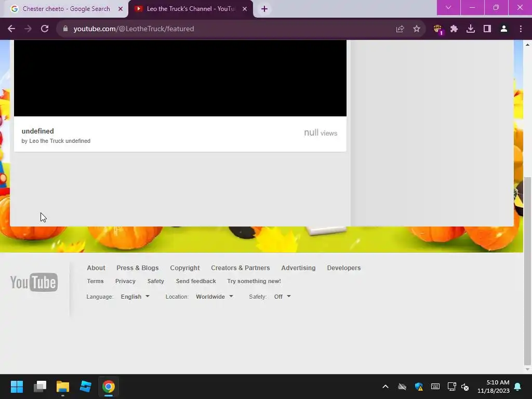Open the extension icon with badge 1
Image resolution: width=532 pixels, height=399 pixels.
[x=438, y=30]
